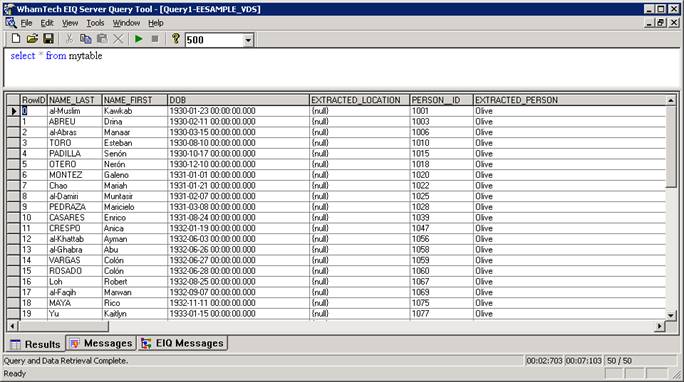Open a query file using the folder icon

[x=32, y=39]
